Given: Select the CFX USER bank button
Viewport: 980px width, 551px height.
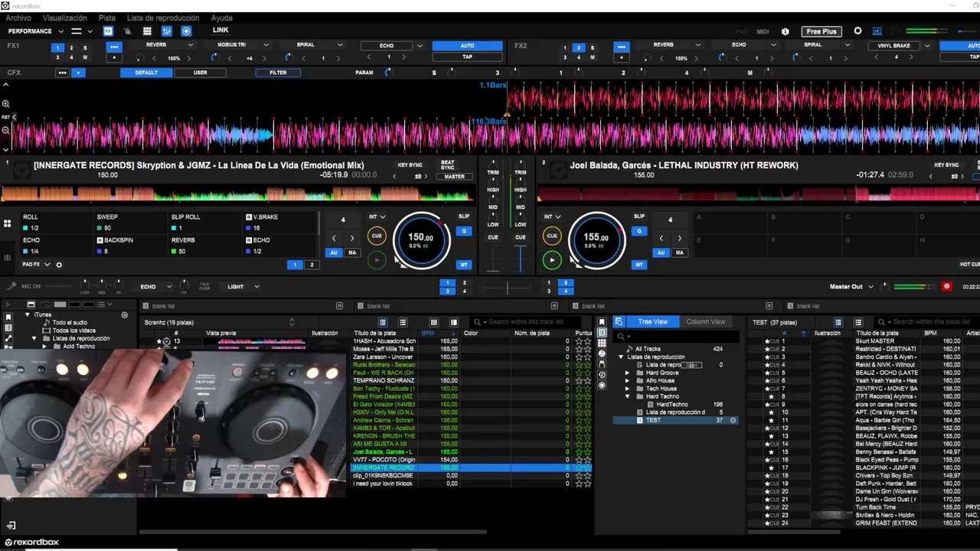Looking at the screenshot, I should click(x=201, y=73).
